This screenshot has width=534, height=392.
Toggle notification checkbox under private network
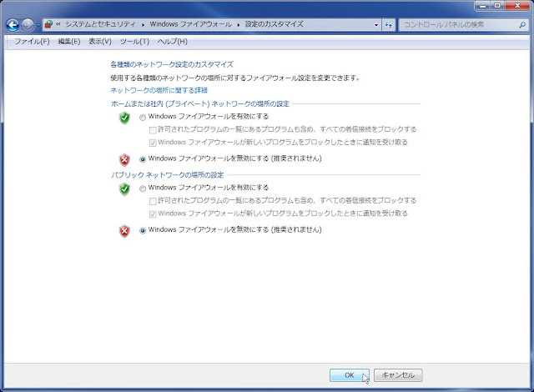click(x=153, y=143)
